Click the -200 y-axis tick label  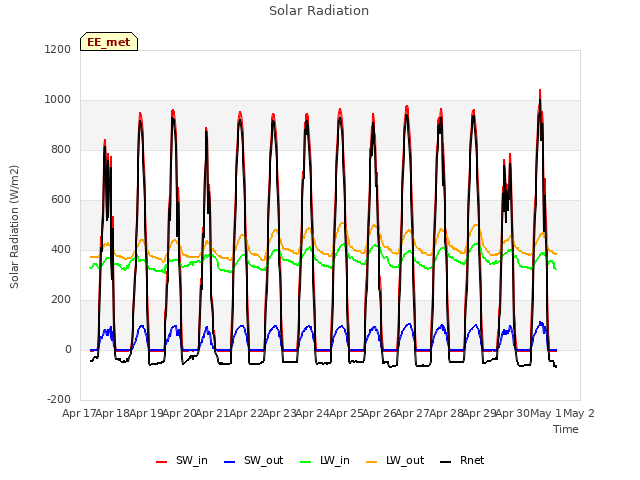tap(59, 399)
